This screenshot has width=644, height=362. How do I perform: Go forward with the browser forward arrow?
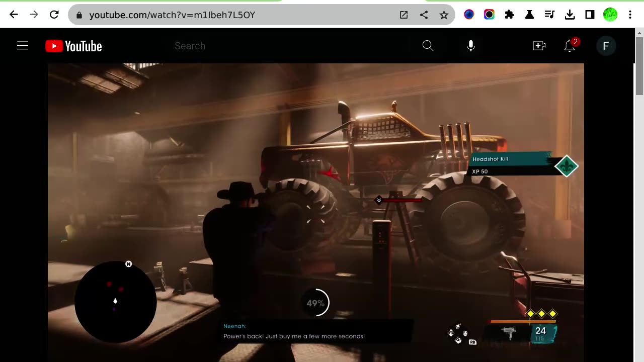point(34,15)
